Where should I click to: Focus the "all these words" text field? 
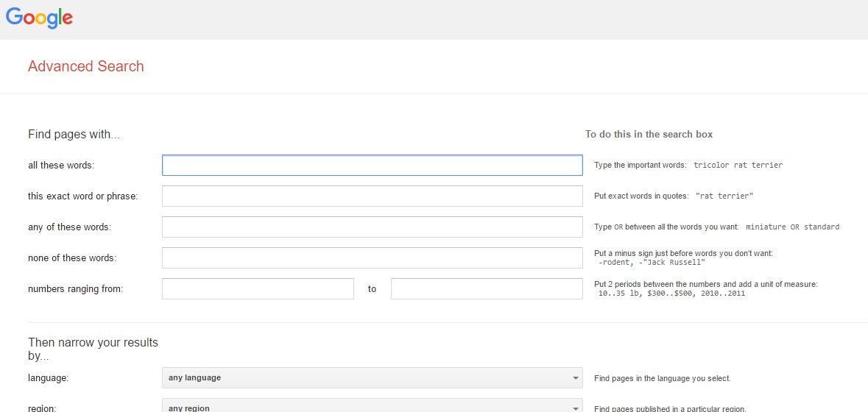[x=372, y=166]
